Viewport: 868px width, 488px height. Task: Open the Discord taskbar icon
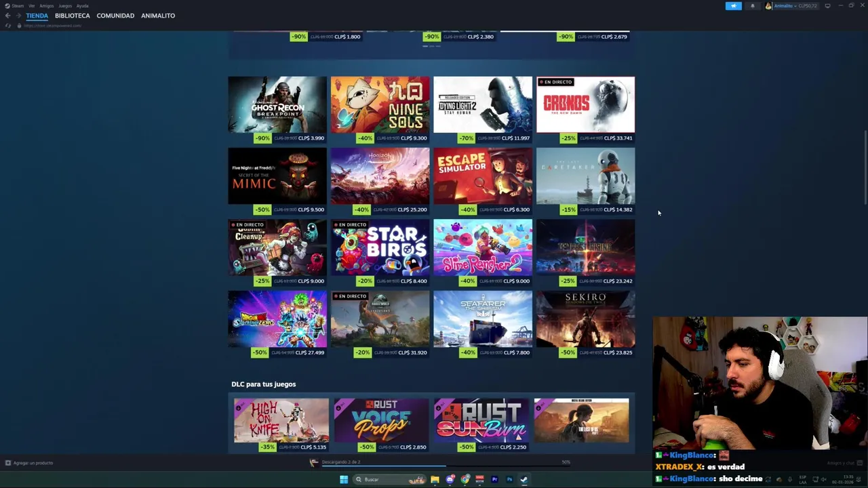pos(450,480)
